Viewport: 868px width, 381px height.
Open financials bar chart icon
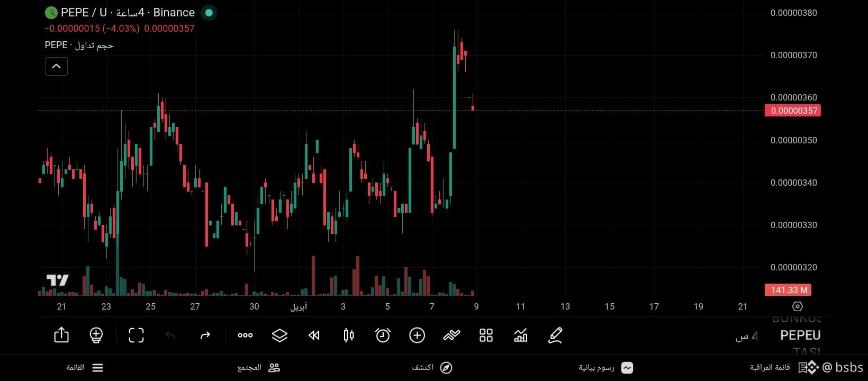(521, 335)
